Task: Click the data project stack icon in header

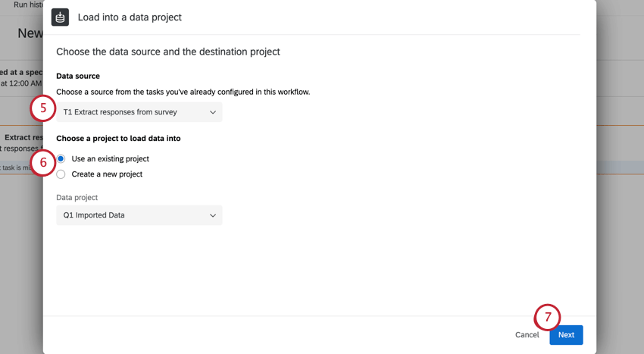Action: point(61,17)
